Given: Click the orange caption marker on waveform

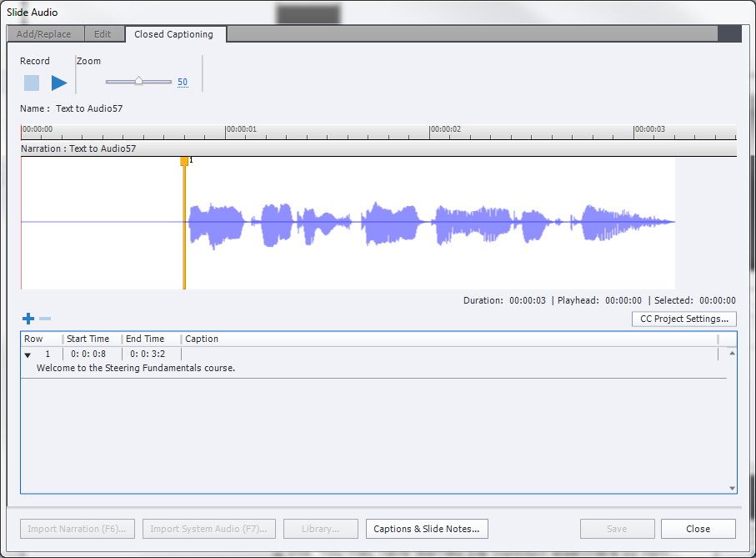Looking at the screenshot, I should click(184, 161).
